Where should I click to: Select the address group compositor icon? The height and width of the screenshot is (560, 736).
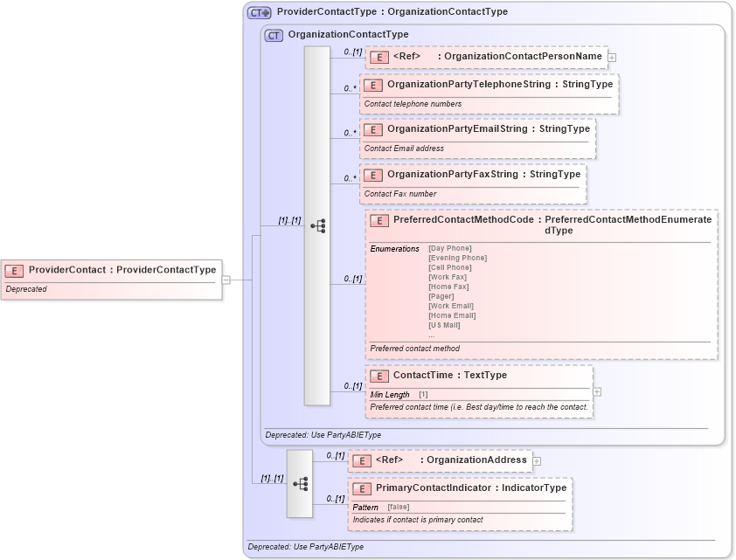[302, 483]
